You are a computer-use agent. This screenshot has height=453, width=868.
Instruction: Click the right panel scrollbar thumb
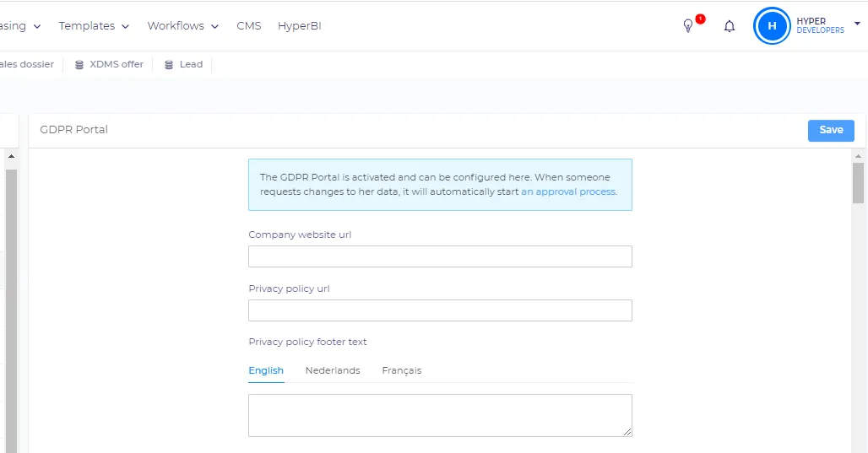pos(858,183)
